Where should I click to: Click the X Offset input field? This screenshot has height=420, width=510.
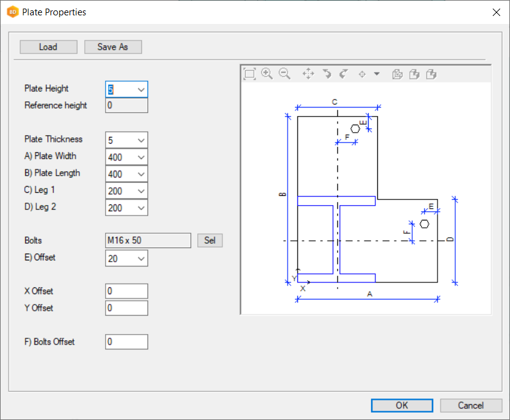click(127, 291)
